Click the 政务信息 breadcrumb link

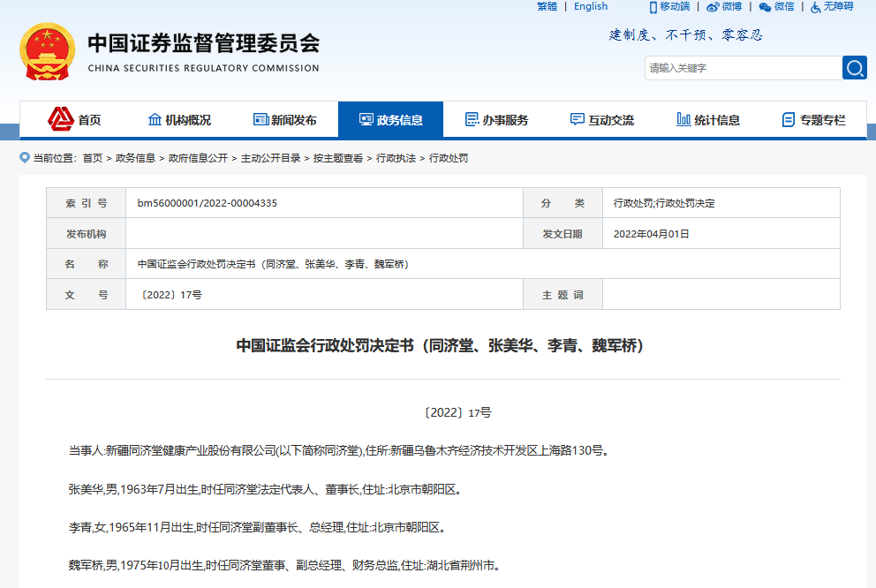click(x=135, y=159)
